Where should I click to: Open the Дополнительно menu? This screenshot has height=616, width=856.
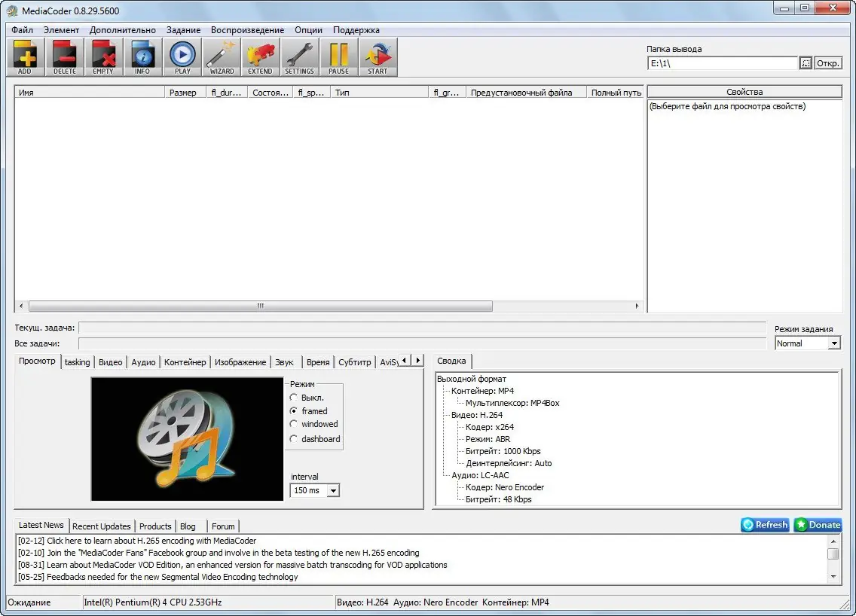click(x=122, y=30)
